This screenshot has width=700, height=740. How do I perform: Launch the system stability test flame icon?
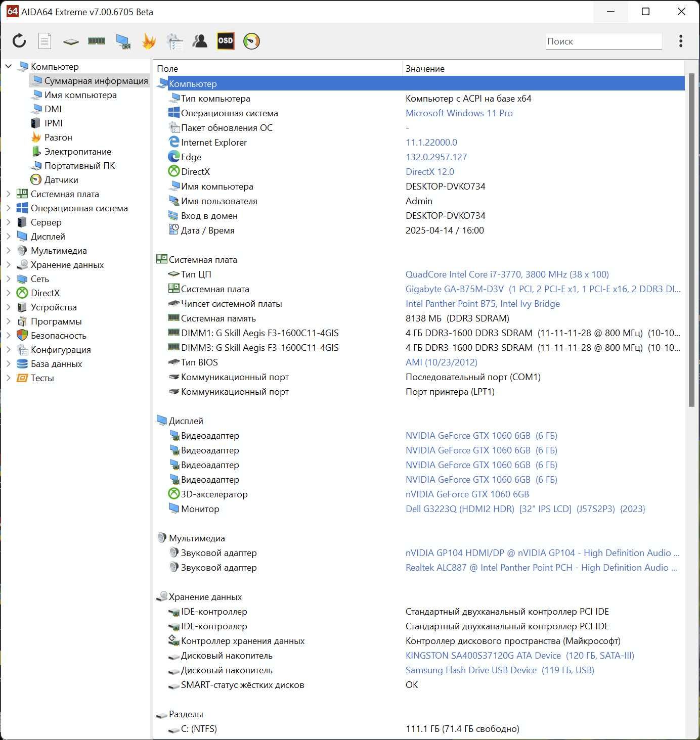click(149, 41)
